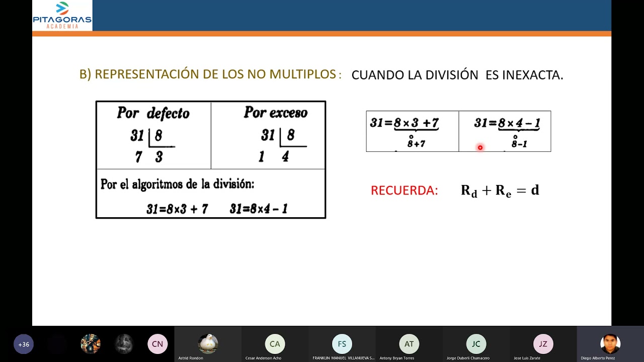The image size is (644, 362).
Task: Click the equation '31=8×3 + 7' in left table
Action: click(x=177, y=209)
